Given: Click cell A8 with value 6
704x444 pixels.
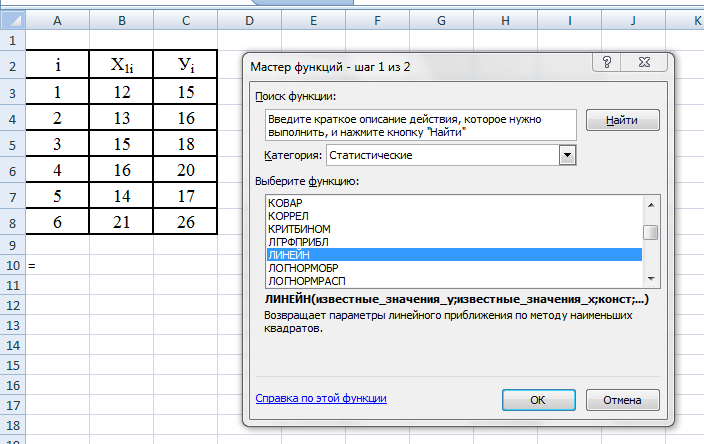Looking at the screenshot, I should click(x=57, y=222).
